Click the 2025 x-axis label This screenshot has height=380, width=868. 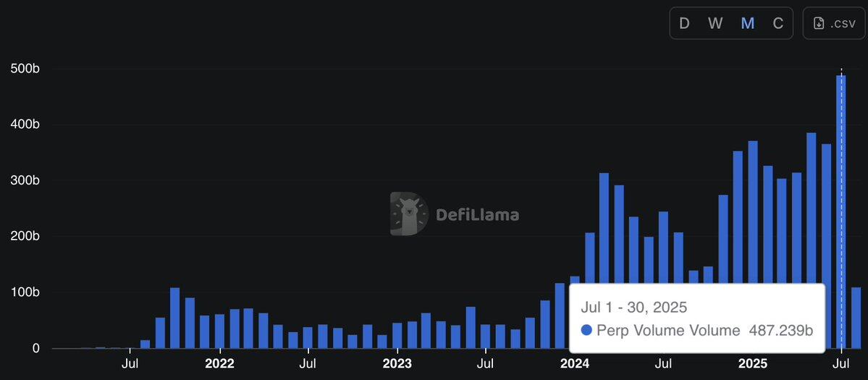[751, 364]
